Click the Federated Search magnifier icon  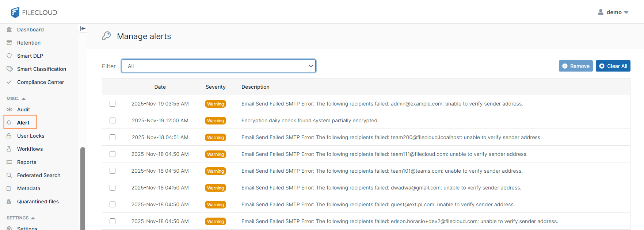click(x=9, y=175)
